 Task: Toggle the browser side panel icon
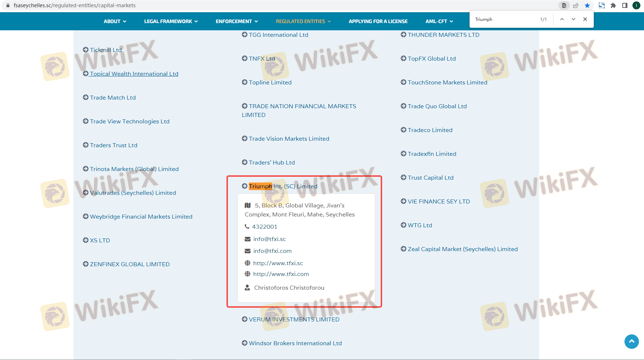[x=625, y=5]
